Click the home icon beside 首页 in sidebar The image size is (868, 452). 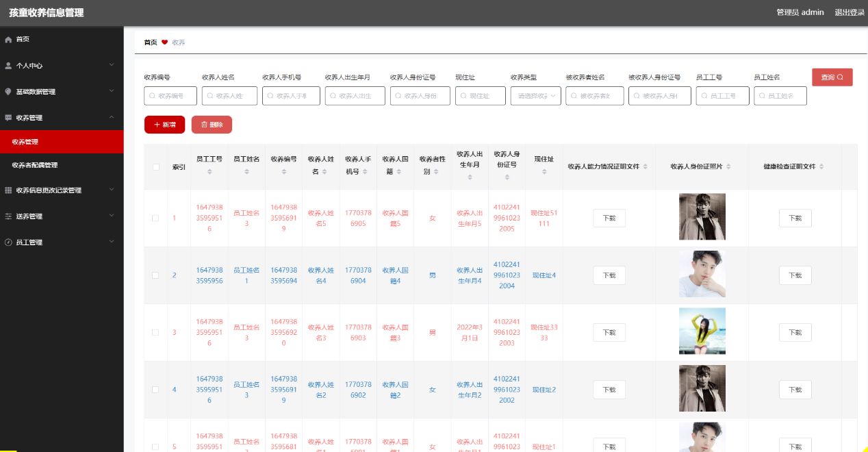tap(8, 40)
